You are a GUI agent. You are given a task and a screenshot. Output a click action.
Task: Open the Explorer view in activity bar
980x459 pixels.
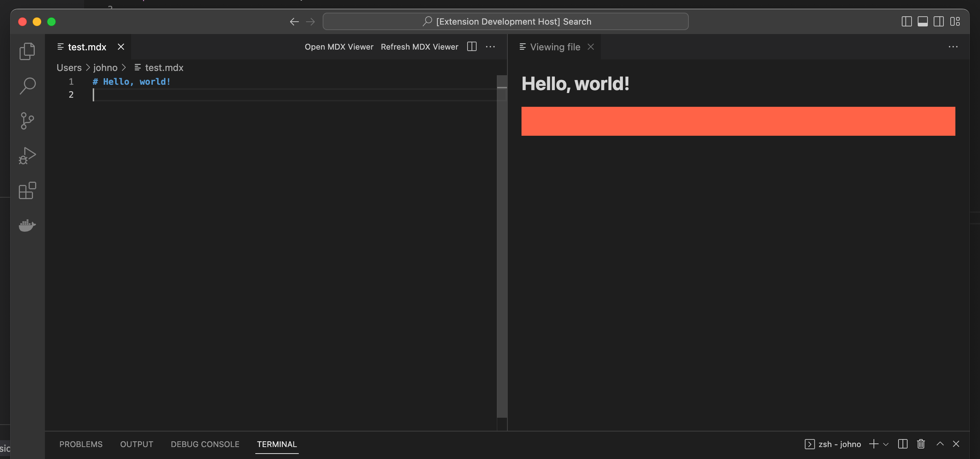(x=27, y=51)
